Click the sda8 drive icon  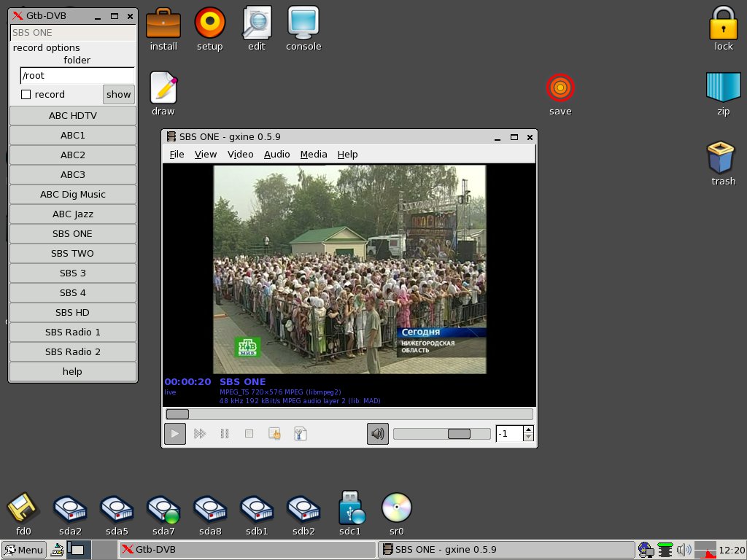click(x=210, y=514)
